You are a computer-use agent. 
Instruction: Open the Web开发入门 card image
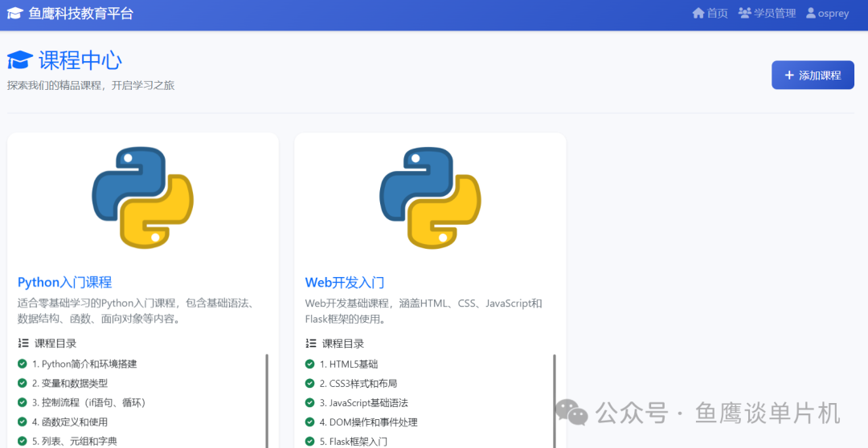tap(430, 198)
